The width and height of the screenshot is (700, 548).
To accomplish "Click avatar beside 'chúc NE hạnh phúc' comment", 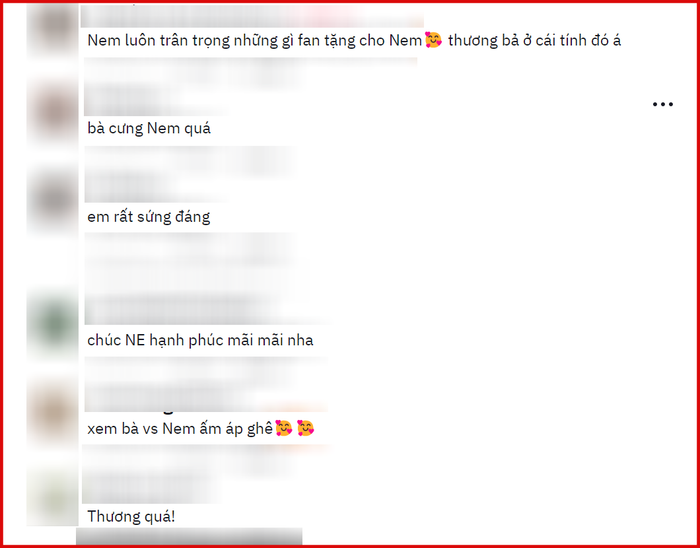I will pyautogui.click(x=53, y=324).
